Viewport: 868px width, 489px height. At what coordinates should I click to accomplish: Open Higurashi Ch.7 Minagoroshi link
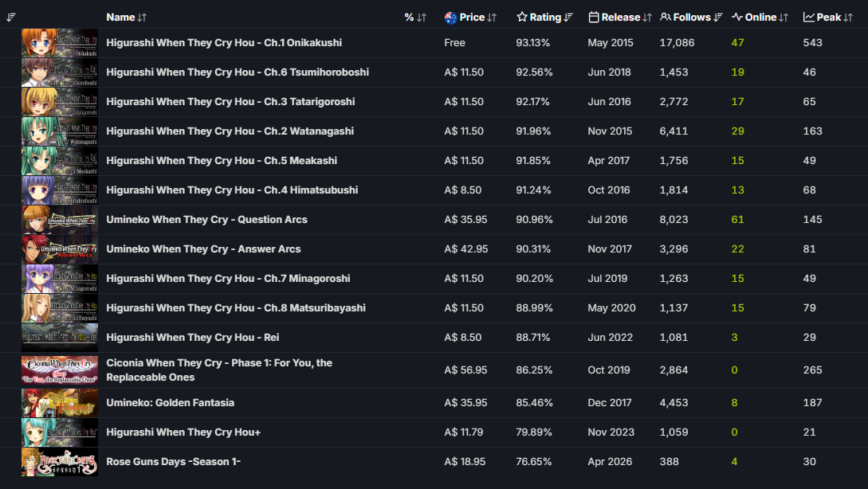pos(228,278)
